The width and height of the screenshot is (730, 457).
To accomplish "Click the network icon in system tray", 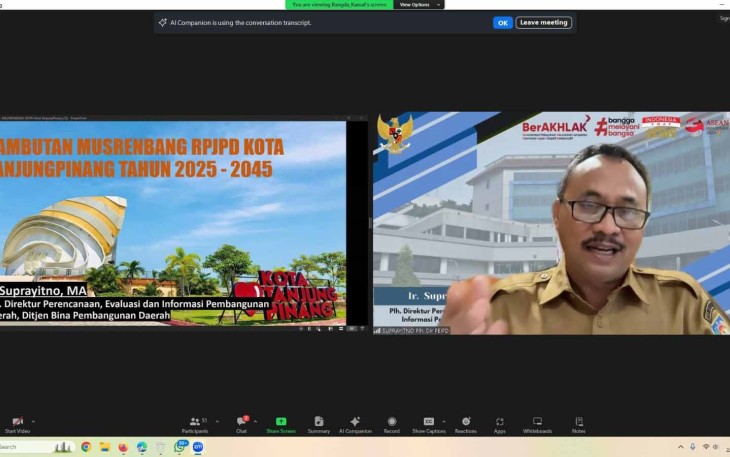I will 706,447.
